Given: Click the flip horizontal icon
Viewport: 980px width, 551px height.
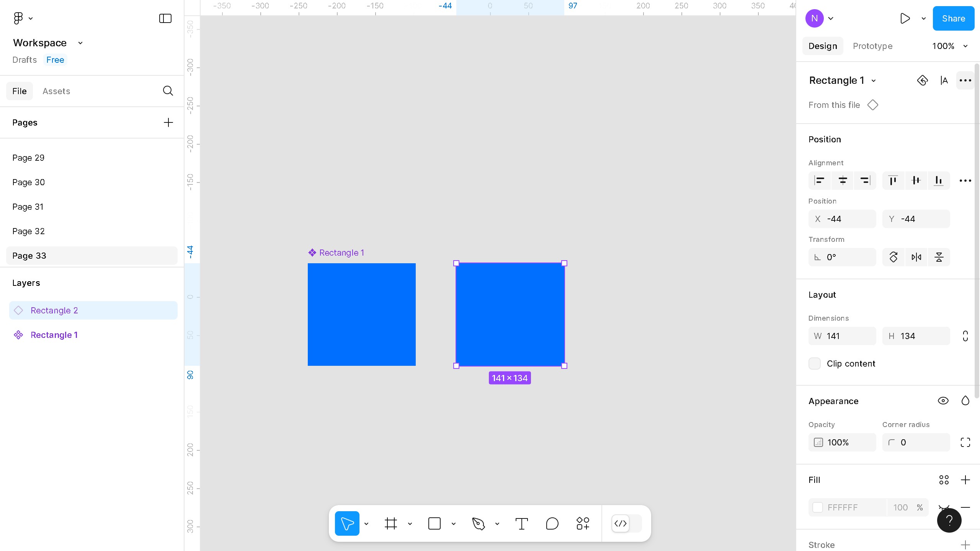Looking at the screenshot, I should [x=916, y=257].
